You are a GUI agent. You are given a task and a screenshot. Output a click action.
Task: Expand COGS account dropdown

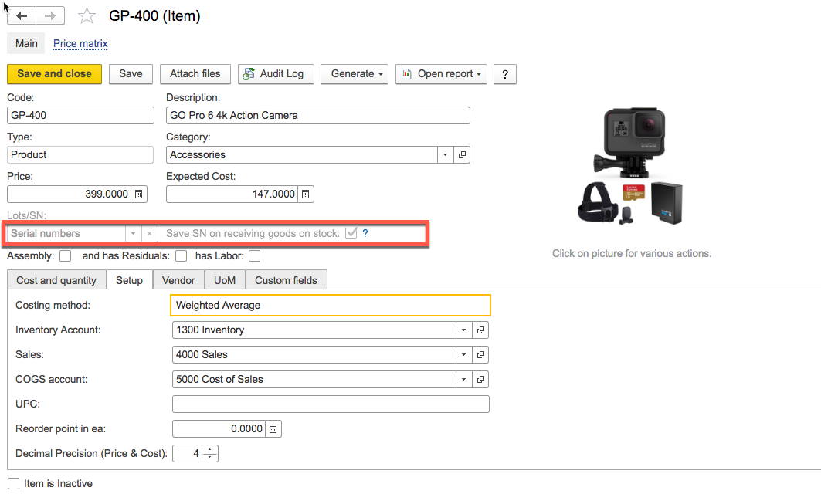(463, 380)
